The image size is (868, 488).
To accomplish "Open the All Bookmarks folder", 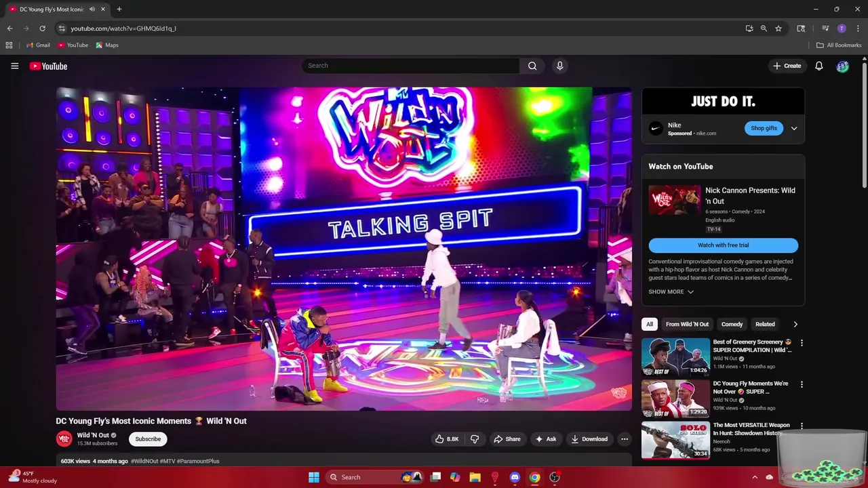I will pos(839,45).
